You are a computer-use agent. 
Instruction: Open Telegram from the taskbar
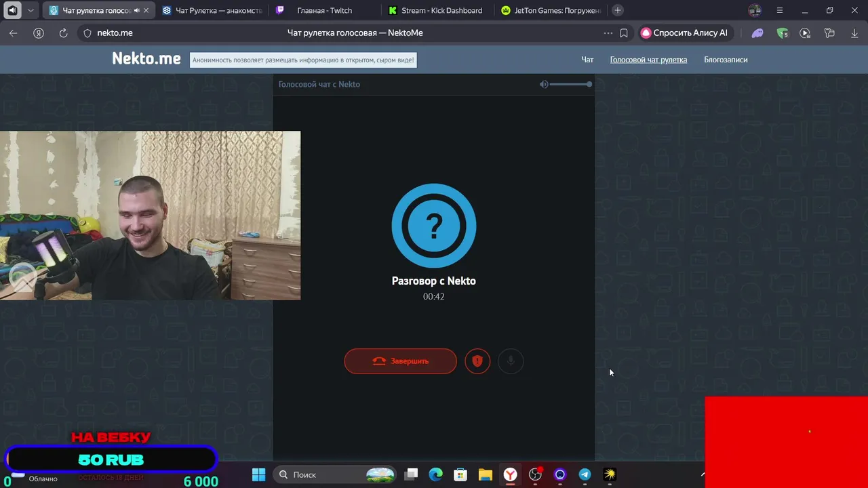coord(585,474)
